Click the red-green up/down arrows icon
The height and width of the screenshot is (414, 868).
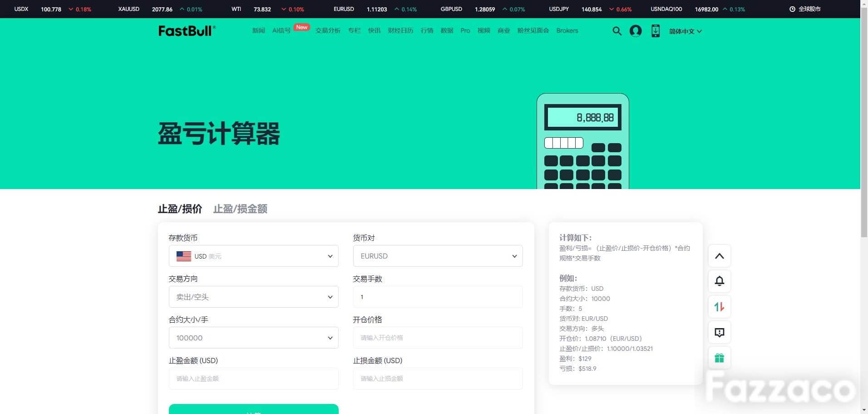coord(720,307)
